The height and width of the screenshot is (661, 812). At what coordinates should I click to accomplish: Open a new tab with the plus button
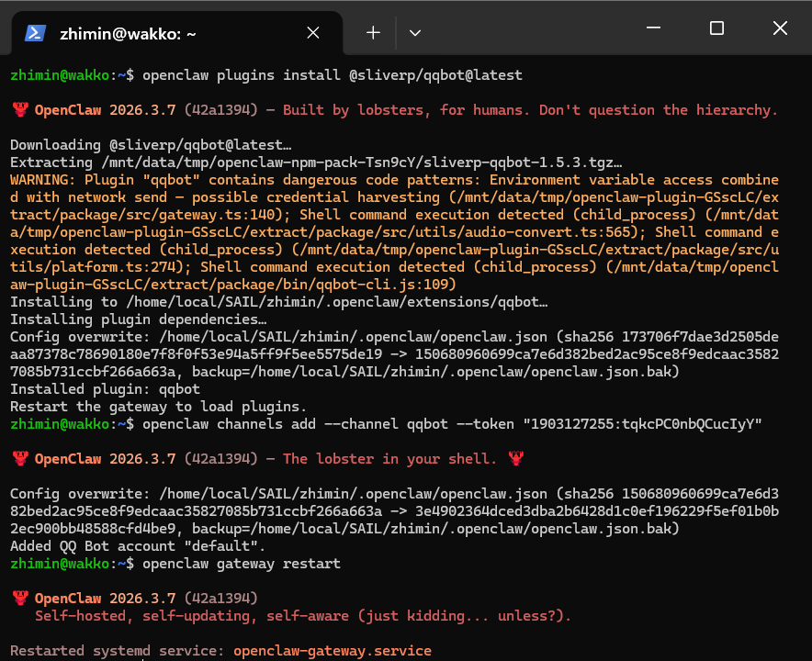[373, 33]
